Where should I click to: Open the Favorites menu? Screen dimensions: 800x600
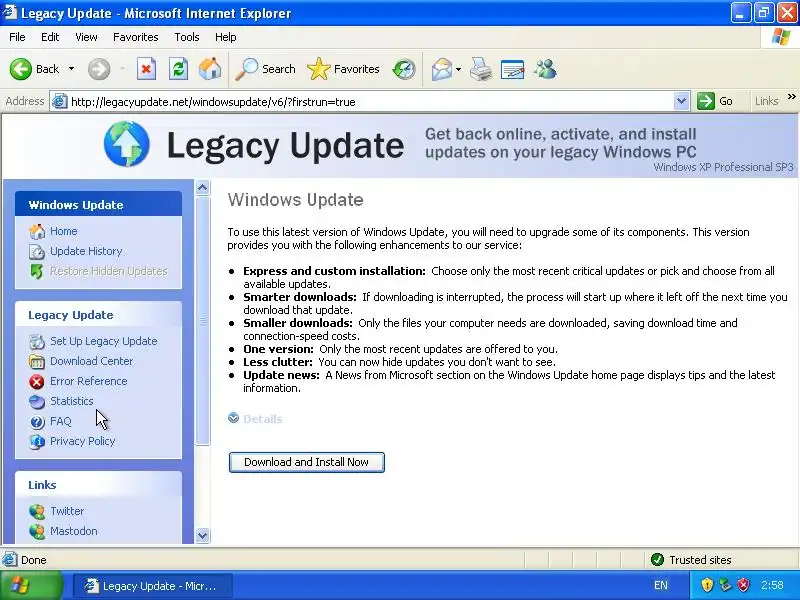[x=136, y=37]
